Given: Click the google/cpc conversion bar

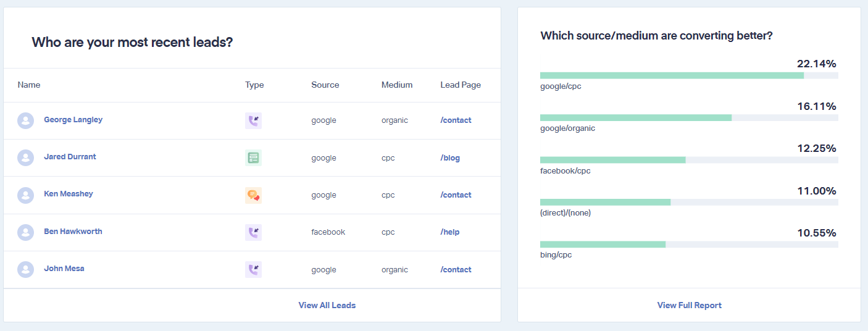Looking at the screenshot, I should [x=689, y=75].
